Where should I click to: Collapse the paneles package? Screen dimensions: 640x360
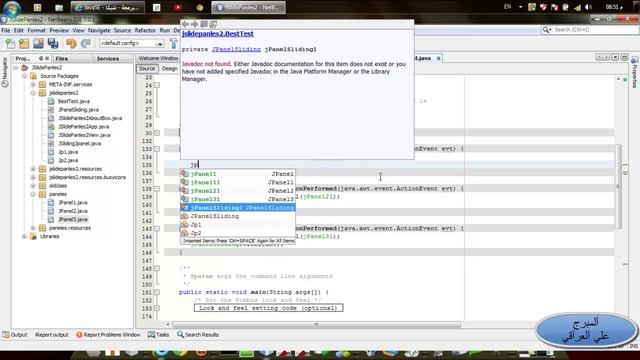click(33, 194)
